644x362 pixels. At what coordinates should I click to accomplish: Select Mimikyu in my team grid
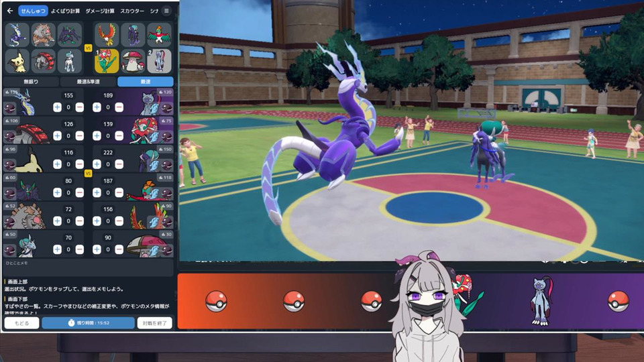coord(17,61)
